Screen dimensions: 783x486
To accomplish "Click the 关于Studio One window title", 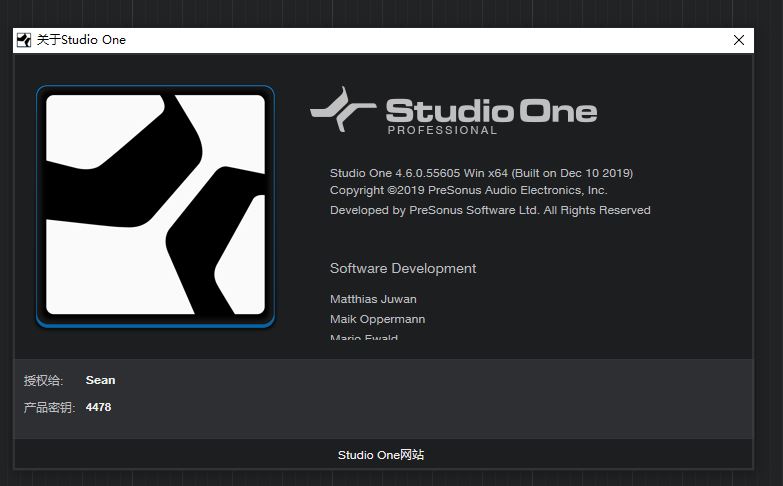I will coord(81,40).
